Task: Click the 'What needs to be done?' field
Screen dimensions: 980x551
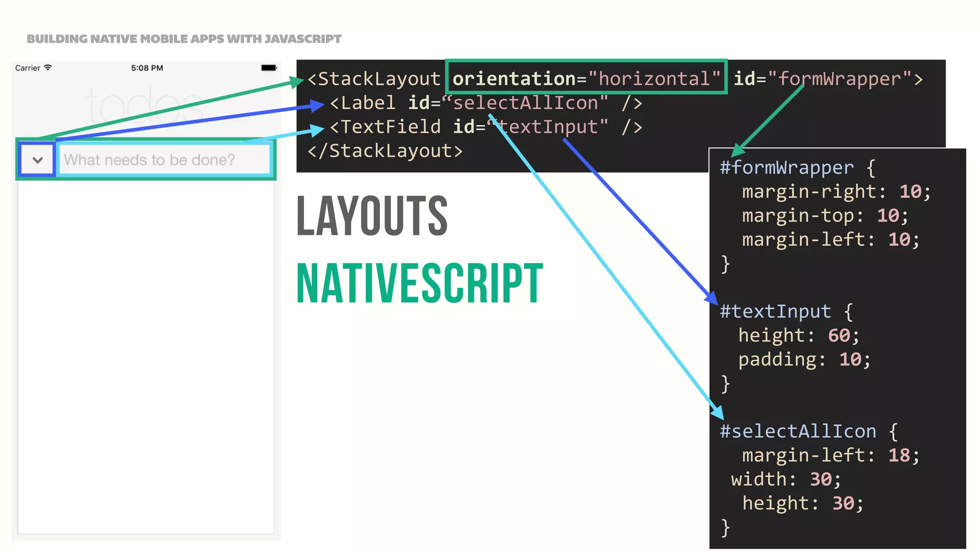Action: [165, 160]
